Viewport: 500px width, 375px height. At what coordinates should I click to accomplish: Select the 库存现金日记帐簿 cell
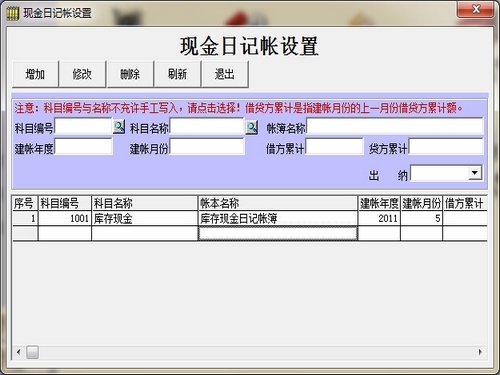278,219
